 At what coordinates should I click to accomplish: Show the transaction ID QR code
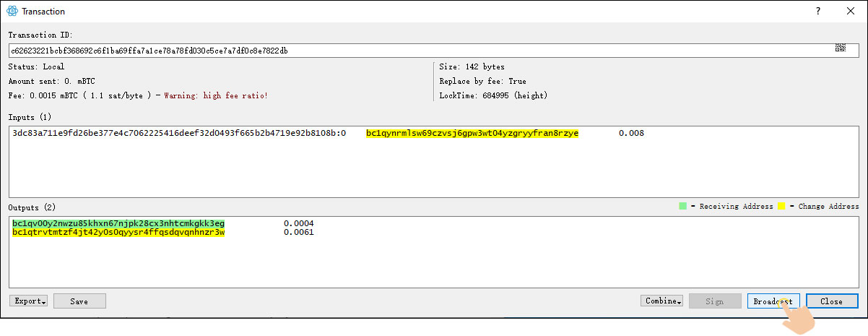coord(841,48)
